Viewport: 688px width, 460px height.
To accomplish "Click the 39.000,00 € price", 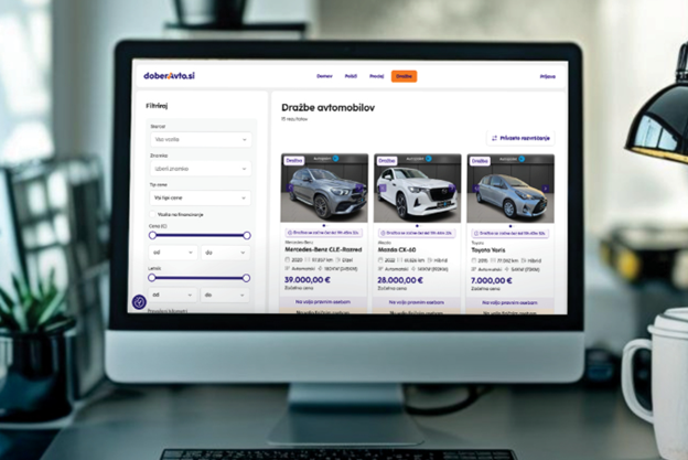I will (307, 280).
